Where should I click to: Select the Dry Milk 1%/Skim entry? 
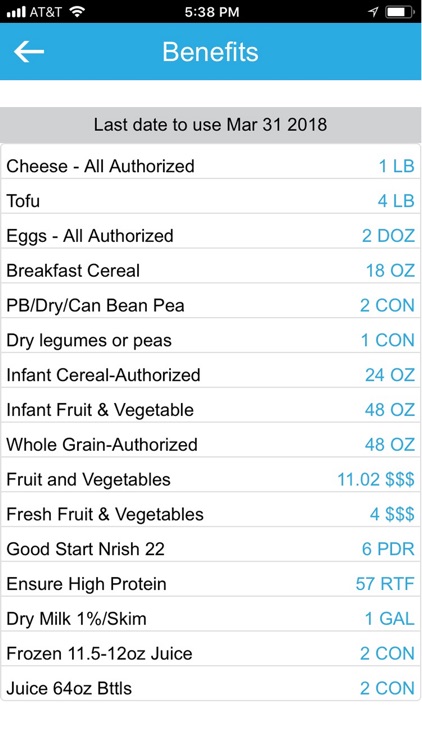click(211, 619)
